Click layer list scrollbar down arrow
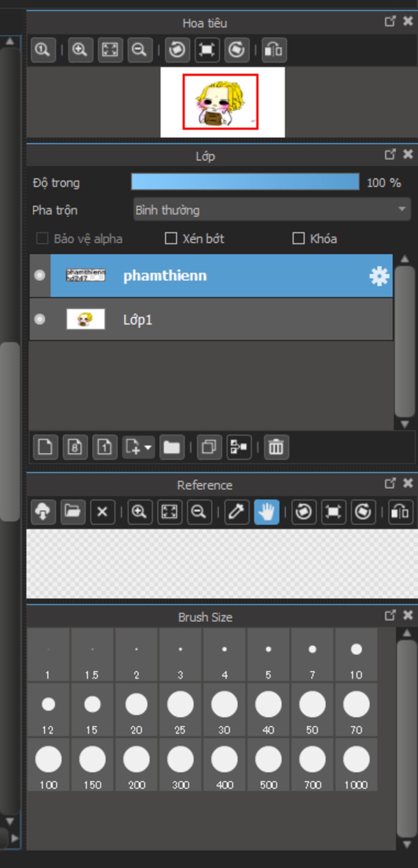Viewport: 418px width, 868px height. coord(405,424)
